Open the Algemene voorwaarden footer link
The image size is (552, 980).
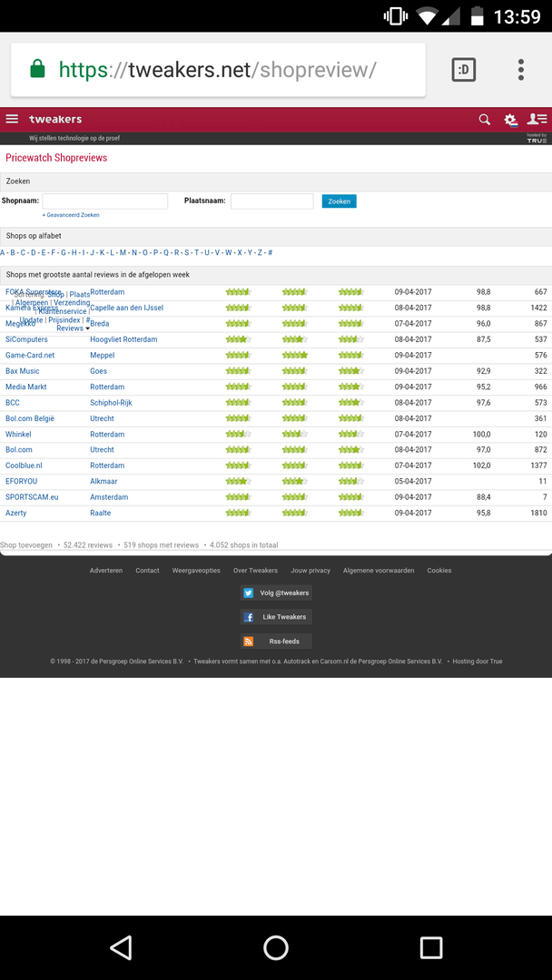379,570
